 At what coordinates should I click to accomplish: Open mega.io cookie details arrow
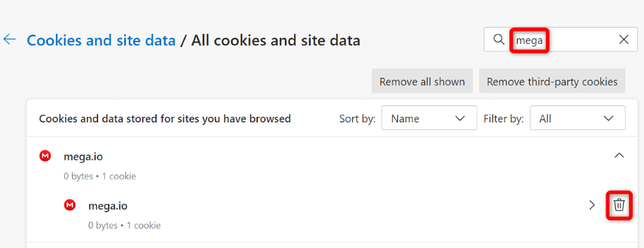592,205
